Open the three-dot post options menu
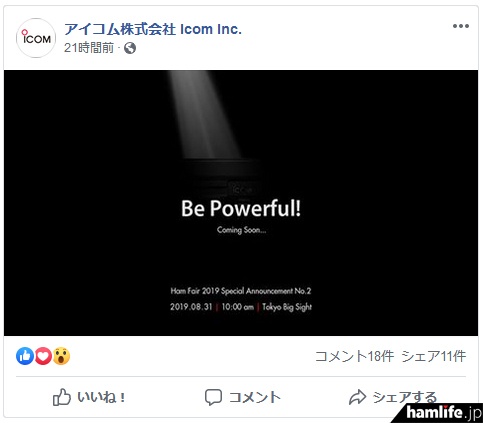The height and width of the screenshot is (423, 483). coord(461,26)
